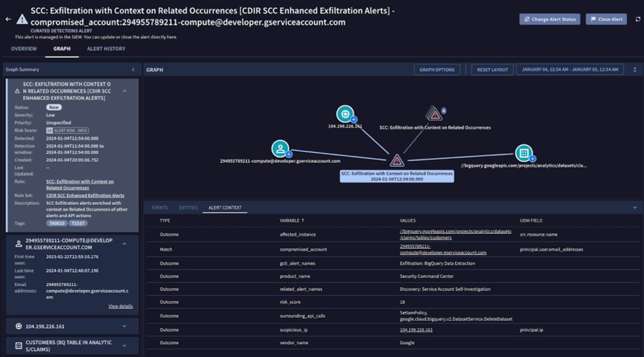
Task: Open the compromised_account email value link
Action: point(443,249)
